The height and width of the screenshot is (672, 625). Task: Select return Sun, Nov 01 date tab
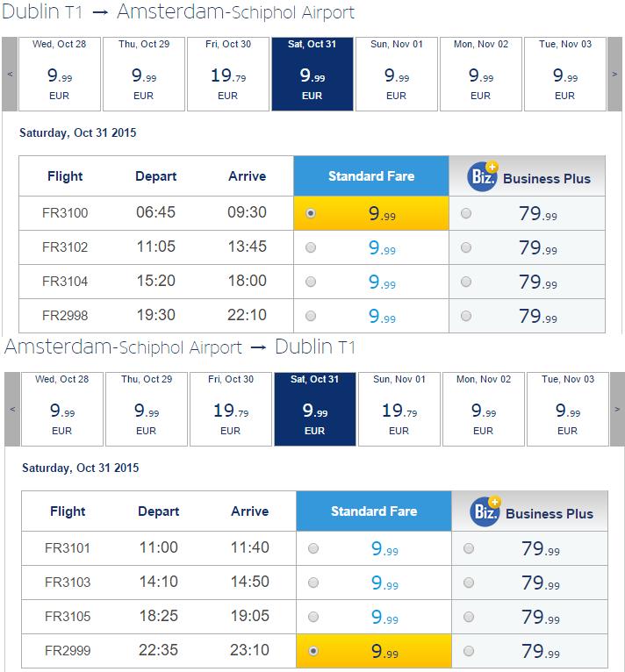(399, 409)
